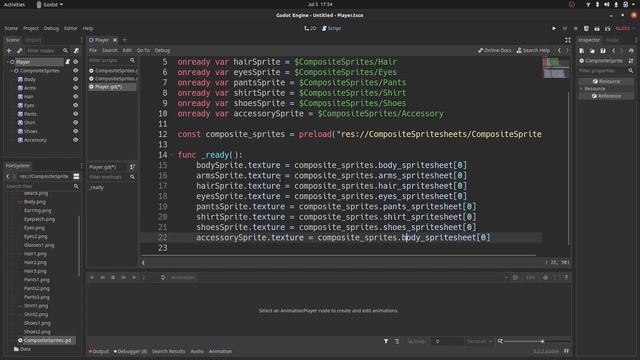Toggle visibility of Player node
Screen dimensions: 640x360
pos(76,62)
